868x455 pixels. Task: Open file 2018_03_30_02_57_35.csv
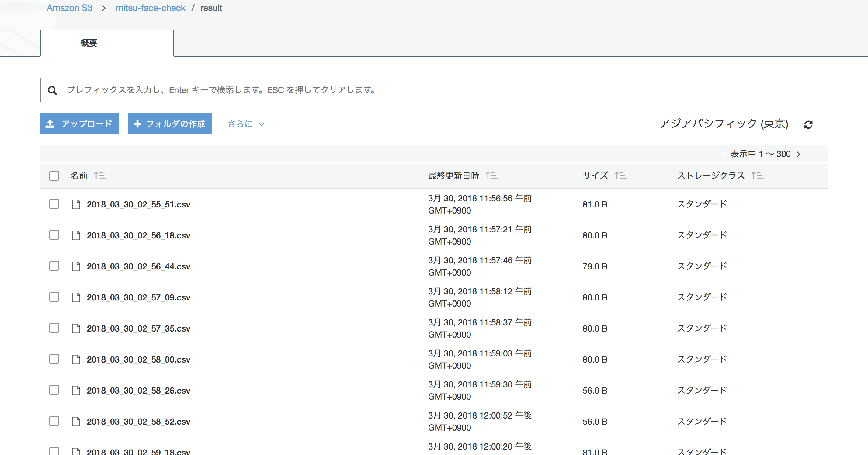138,328
